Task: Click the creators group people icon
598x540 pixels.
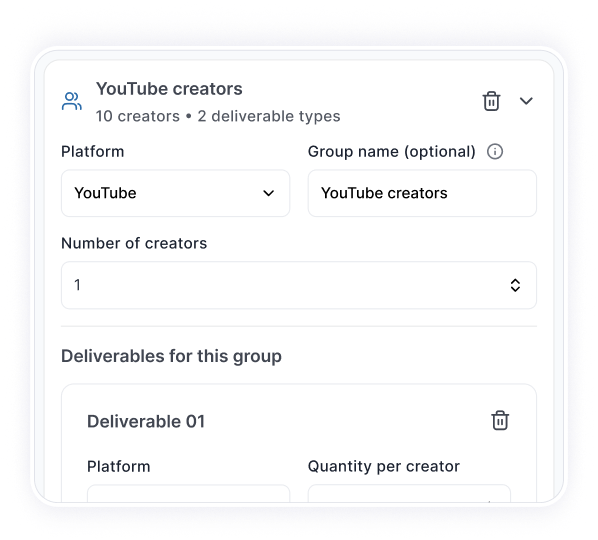Action: point(72,101)
